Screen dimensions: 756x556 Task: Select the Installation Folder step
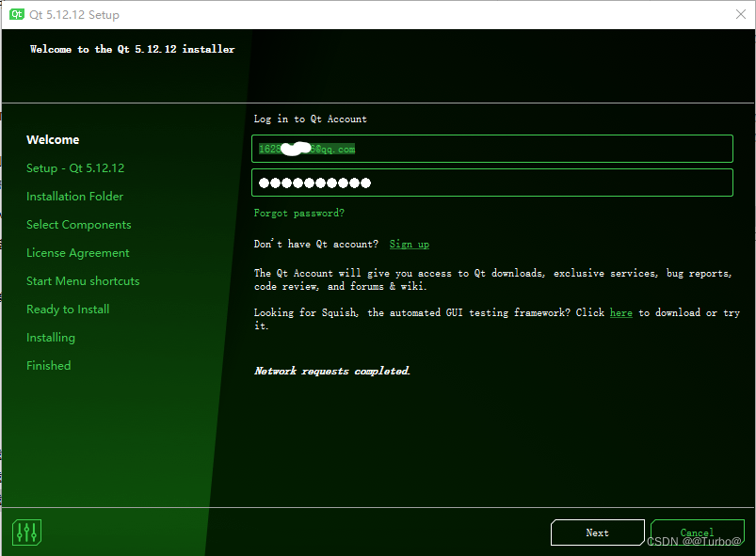click(x=74, y=196)
